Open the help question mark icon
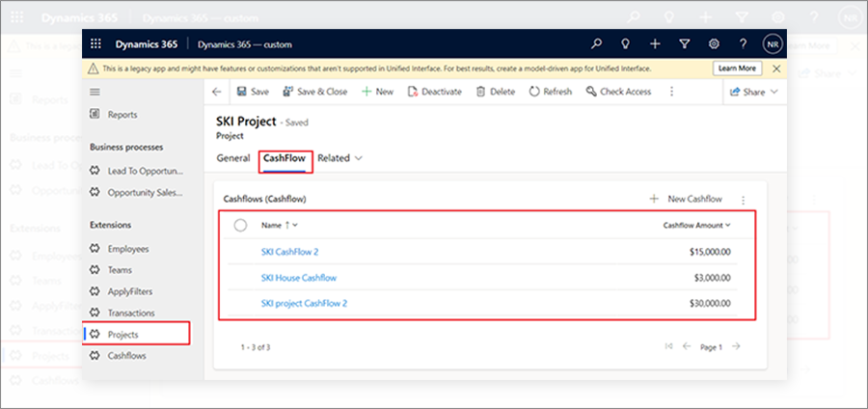Screen dimensions: 868x409 (x=744, y=44)
